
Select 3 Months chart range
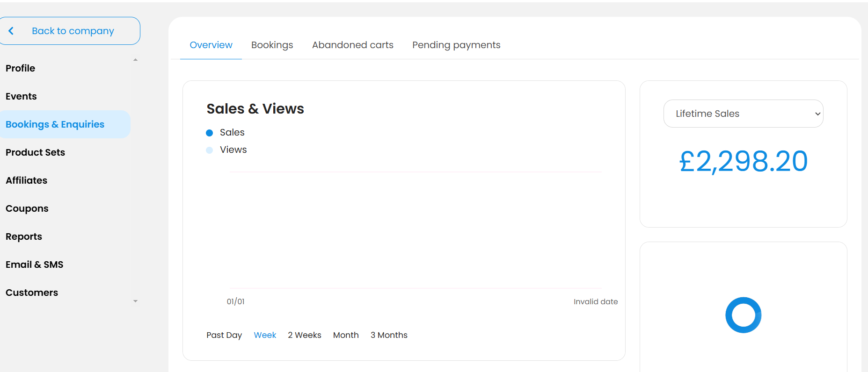click(x=389, y=335)
